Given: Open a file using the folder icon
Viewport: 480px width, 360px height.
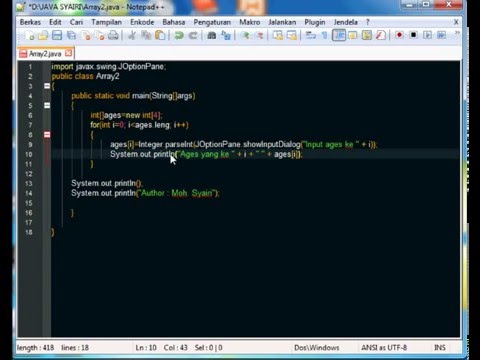Looking at the screenshot, I should [43, 35].
